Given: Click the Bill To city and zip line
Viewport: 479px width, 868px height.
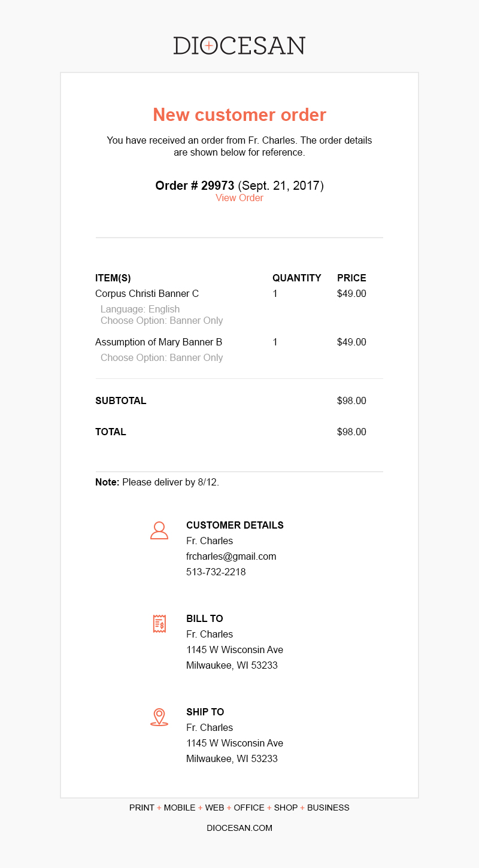Looking at the screenshot, I should pyautogui.click(x=232, y=665).
